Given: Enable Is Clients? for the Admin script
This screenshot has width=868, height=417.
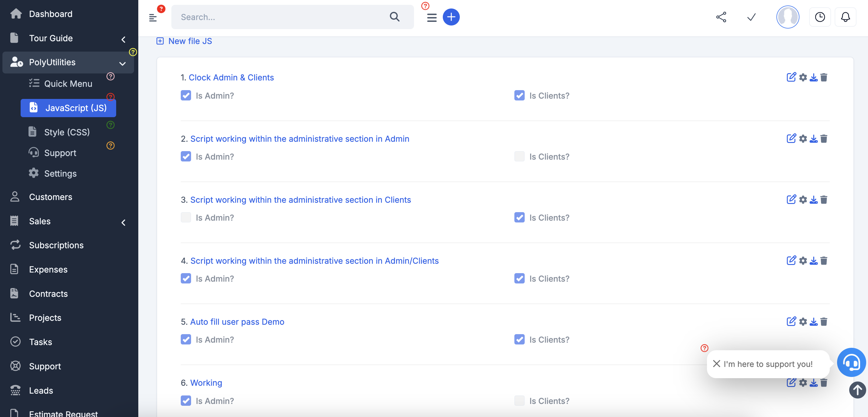Looking at the screenshot, I should (519, 156).
